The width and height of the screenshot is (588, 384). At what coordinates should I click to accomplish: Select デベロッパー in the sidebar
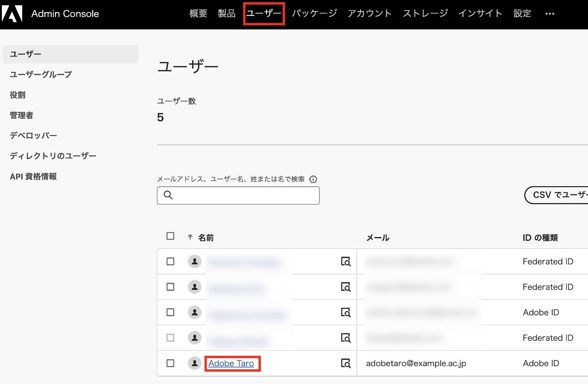pyautogui.click(x=33, y=136)
